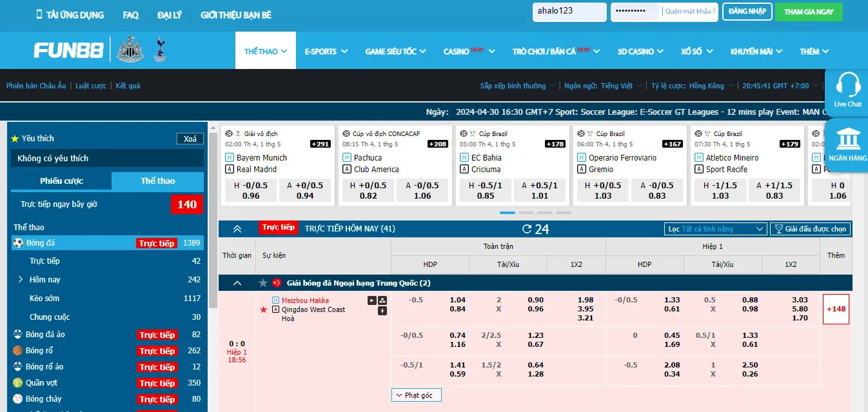Select Bayern Munich H -0/0.5 odds 0.96

pyautogui.click(x=251, y=190)
